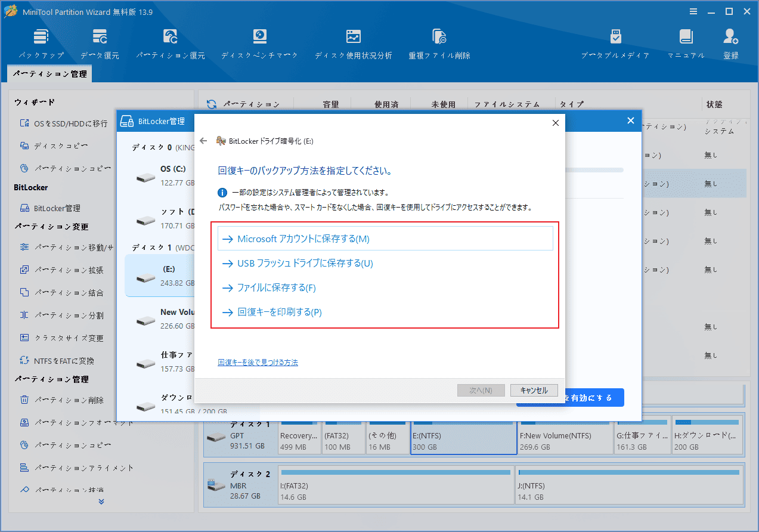Open the Data Recovery tool icon
Screen dimensions: 759x532
100,37
